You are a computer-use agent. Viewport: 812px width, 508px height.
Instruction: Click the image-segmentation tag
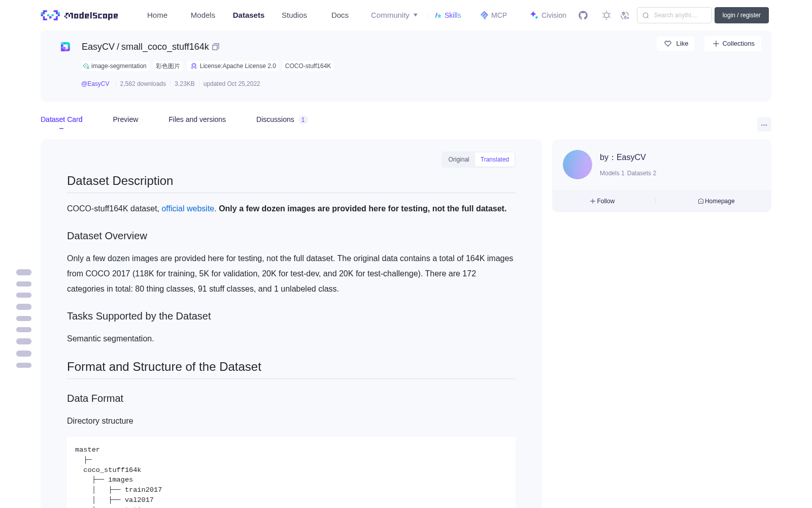[x=115, y=66]
